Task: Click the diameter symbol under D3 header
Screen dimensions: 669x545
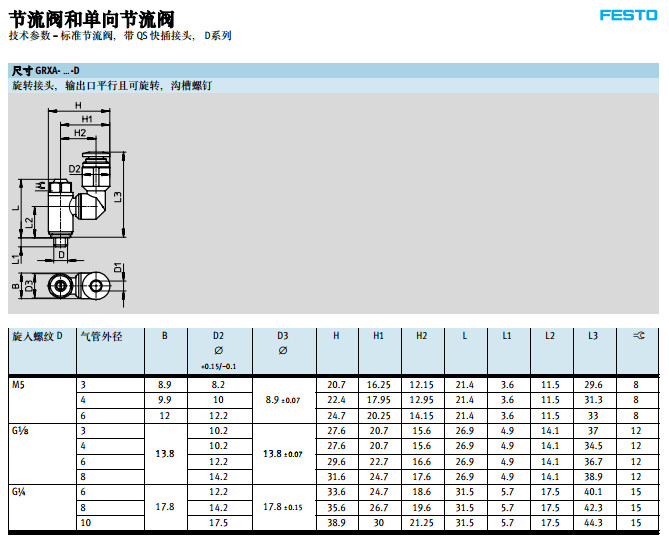Action: [281, 351]
